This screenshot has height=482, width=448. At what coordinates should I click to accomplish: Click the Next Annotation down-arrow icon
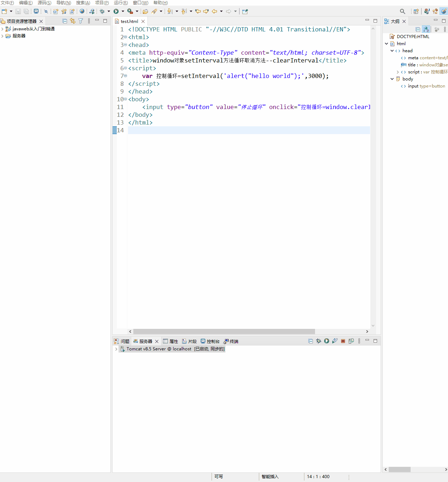[x=170, y=11]
